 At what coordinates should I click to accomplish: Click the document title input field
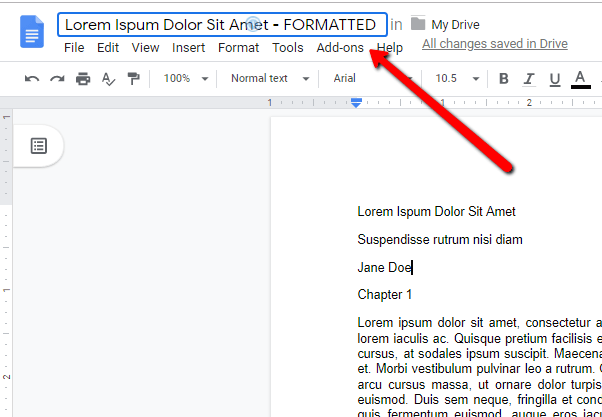222,25
